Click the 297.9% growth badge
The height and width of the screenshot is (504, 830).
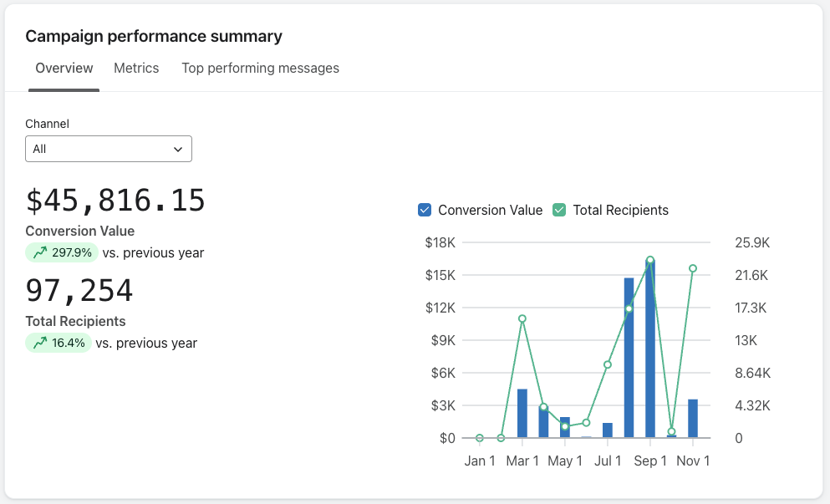pyautogui.click(x=62, y=252)
